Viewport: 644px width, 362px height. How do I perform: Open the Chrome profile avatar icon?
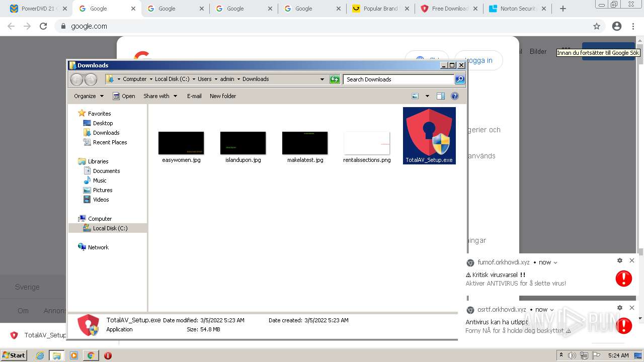pos(617,26)
